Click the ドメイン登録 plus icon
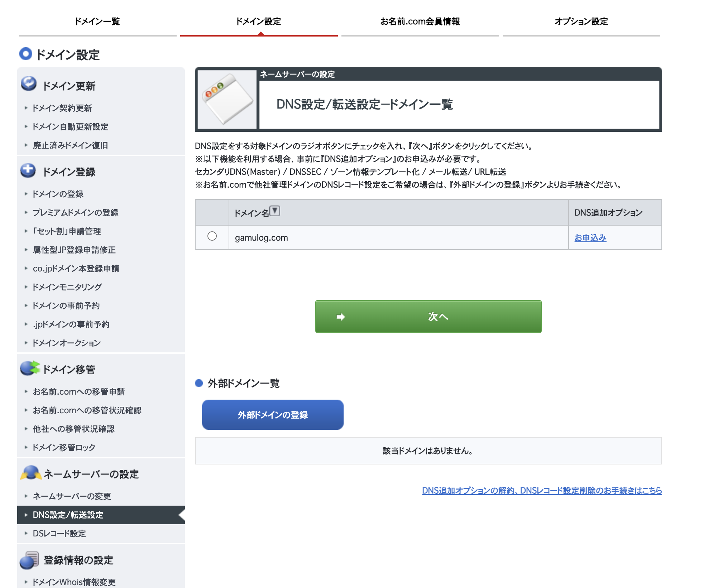 pyautogui.click(x=28, y=170)
